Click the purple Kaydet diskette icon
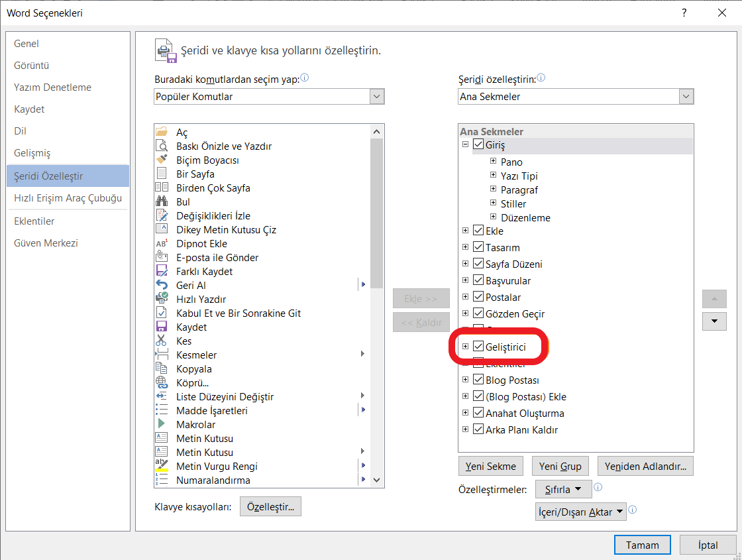Image resolution: width=742 pixels, height=560 pixels. pyautogui.click(x=162, y=327)
